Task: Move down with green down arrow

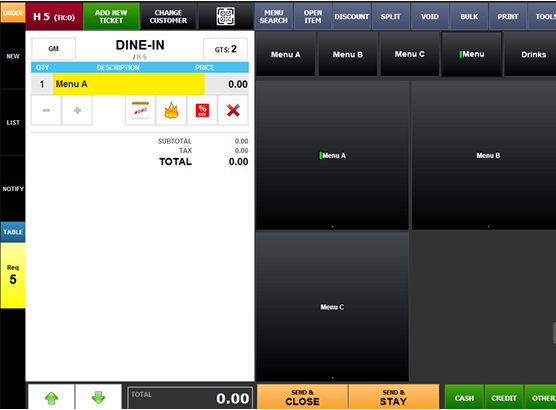Action: tap(98, 397)
